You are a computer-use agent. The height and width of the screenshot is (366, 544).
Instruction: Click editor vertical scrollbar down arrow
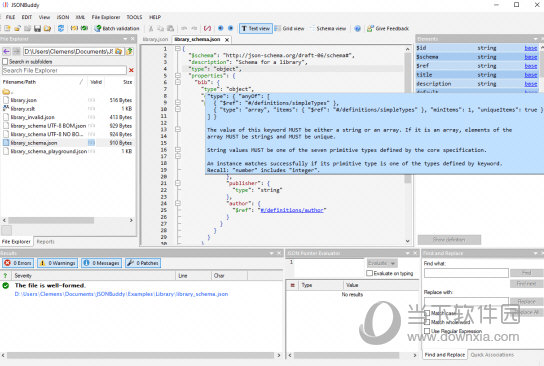click(408, 241)
